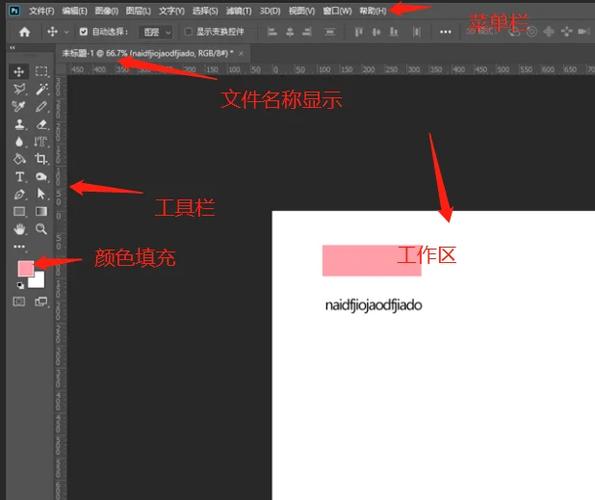Select the Blur droplet tool
Image resolution: width=595 pixels, height=500 pixels.
(19, 142)
